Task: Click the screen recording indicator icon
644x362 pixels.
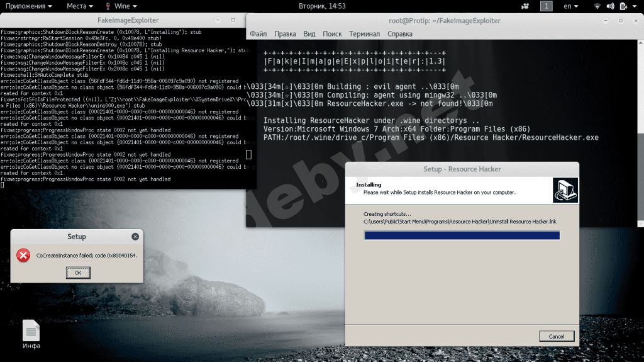Action: (x=524, y=6)
